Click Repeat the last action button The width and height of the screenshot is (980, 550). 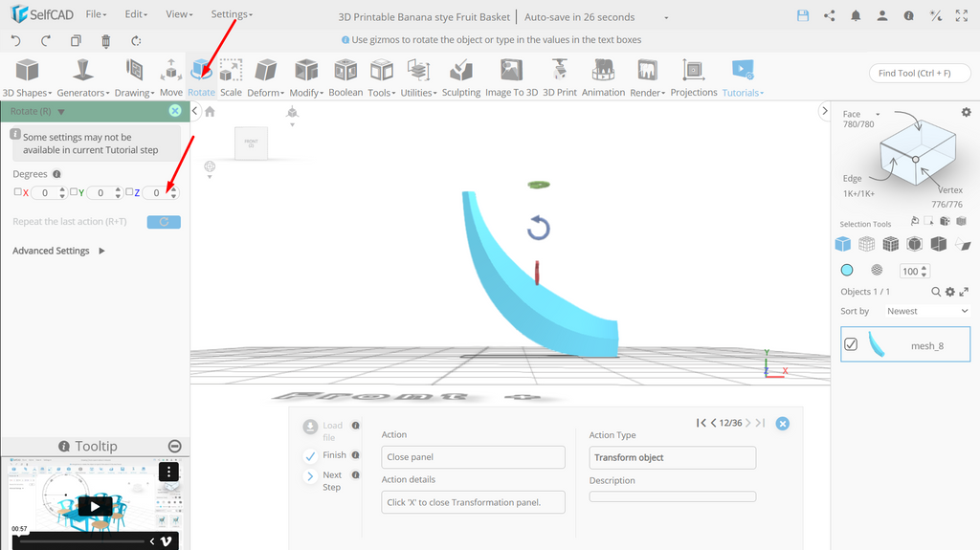point(164,222)
